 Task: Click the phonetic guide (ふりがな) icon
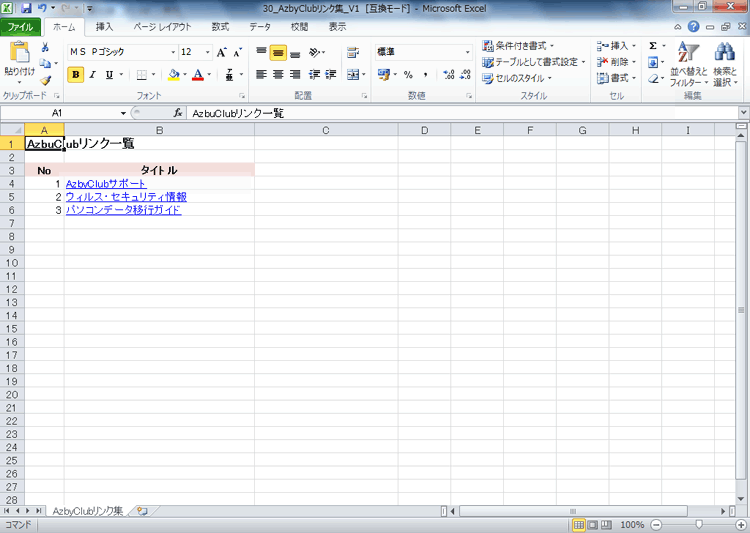coord(230,75)
